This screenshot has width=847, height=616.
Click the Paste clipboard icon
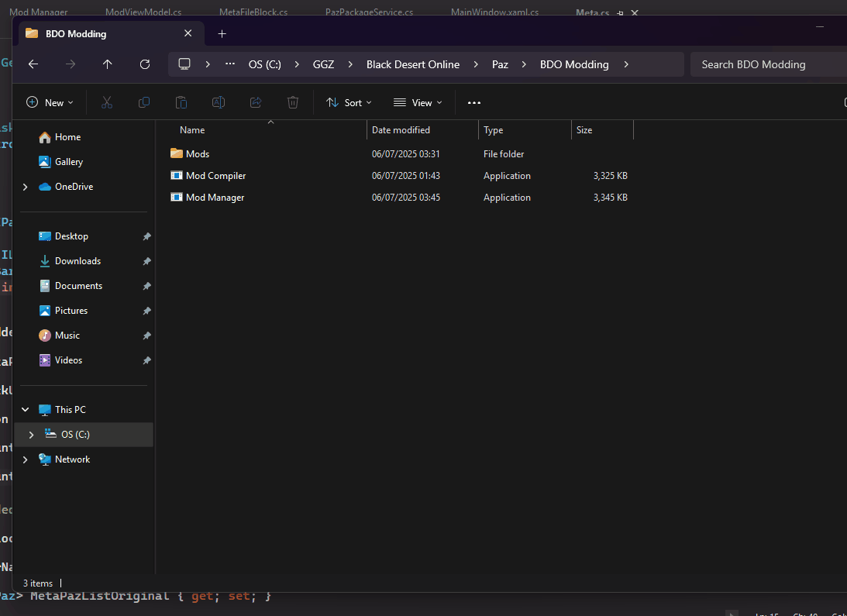pos(181,102)
